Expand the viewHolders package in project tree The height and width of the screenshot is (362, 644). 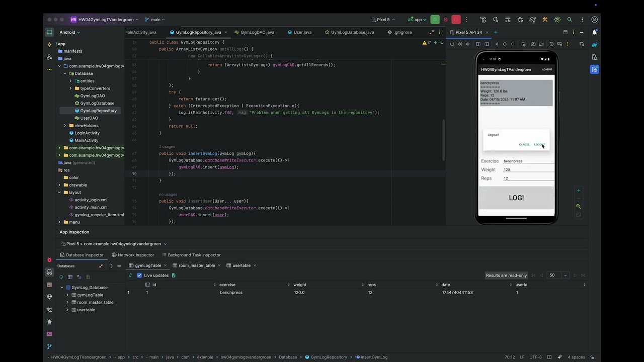pos(65,126)
